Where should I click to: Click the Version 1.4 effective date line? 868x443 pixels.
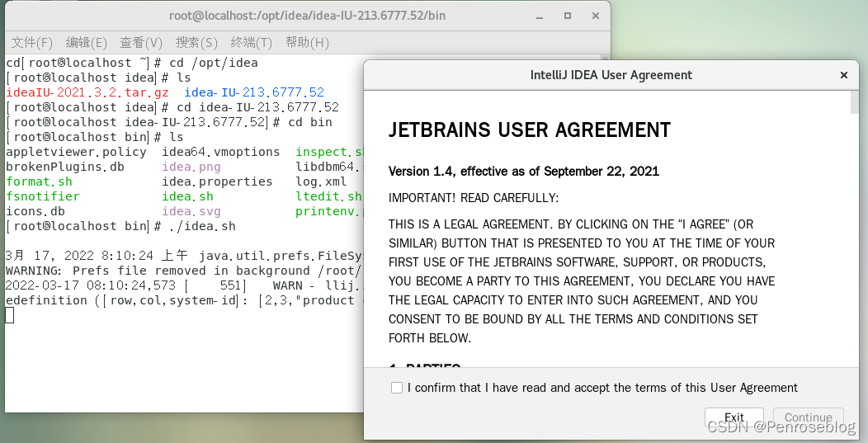click(x=524, y=171)
